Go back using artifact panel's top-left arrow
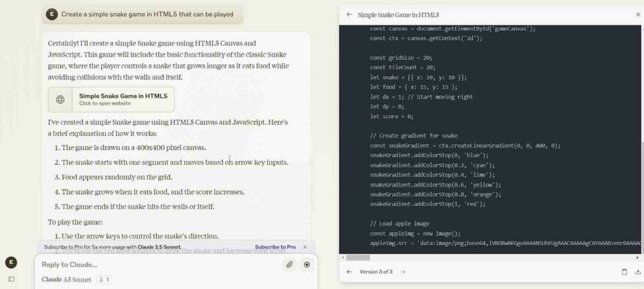This screenshot has width=644, height=289. [349, 14]
